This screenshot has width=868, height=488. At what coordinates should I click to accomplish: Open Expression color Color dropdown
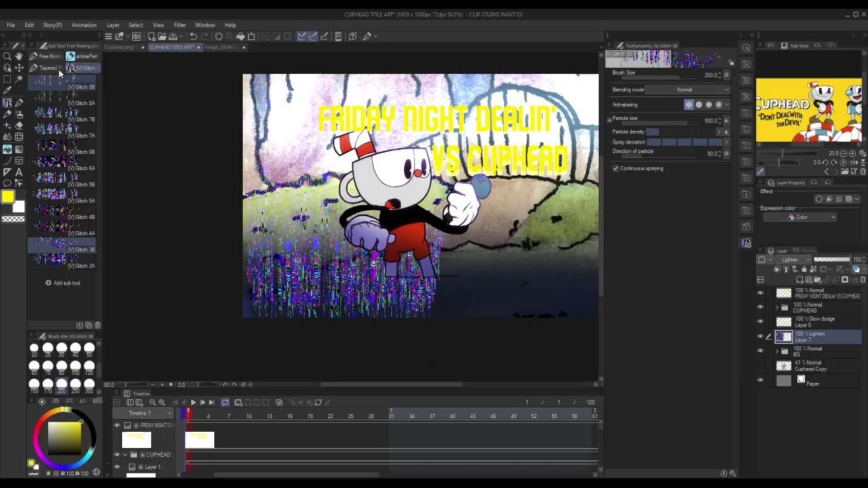(x=800, y=218)
